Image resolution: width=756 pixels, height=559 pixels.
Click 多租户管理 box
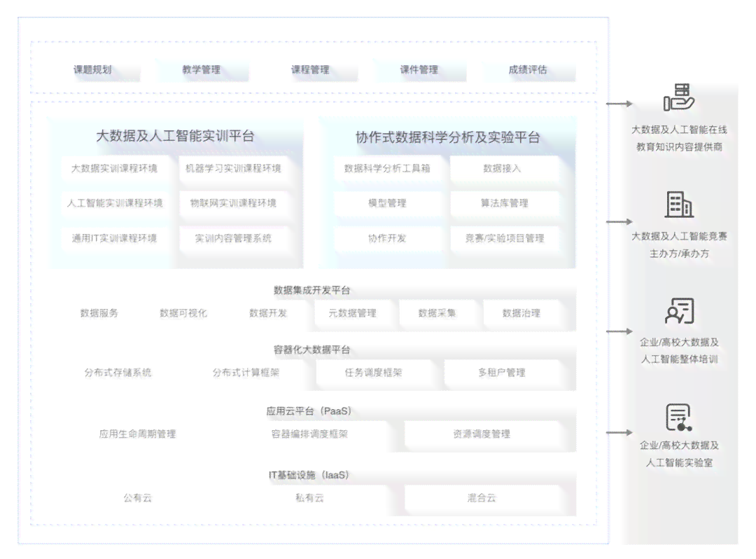502,373
